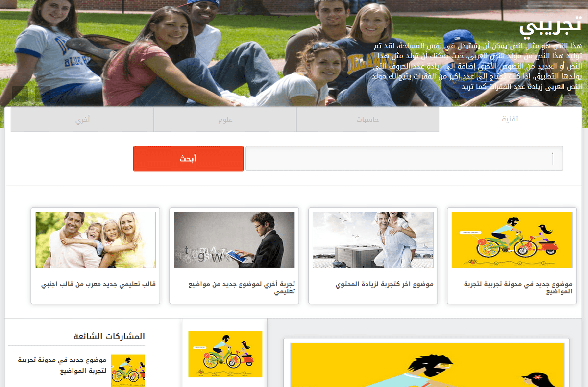Open the couple by hot tub thumbnail
This screenshot has height=387, width=588.
pos(373,240)
